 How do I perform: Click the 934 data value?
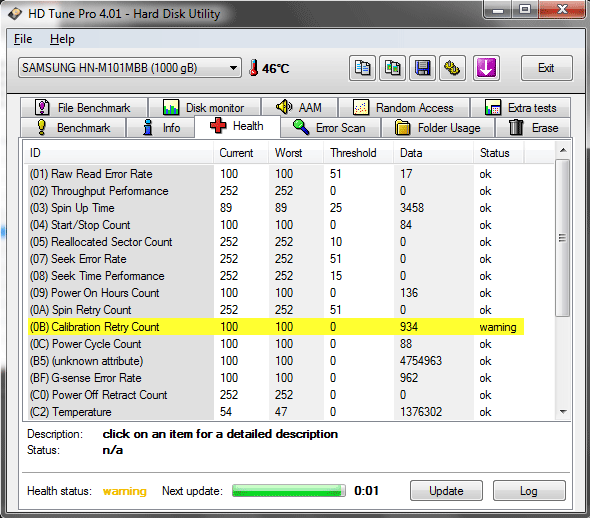pos(409,327)
